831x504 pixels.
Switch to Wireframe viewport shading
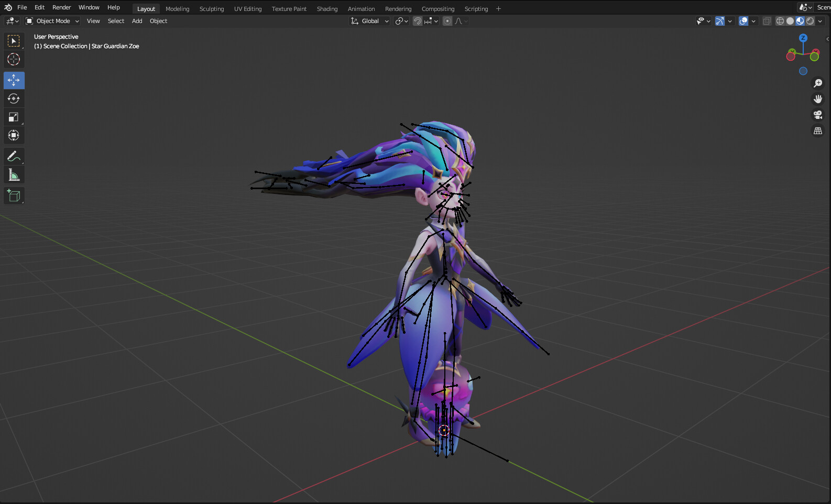click(780, 21)
